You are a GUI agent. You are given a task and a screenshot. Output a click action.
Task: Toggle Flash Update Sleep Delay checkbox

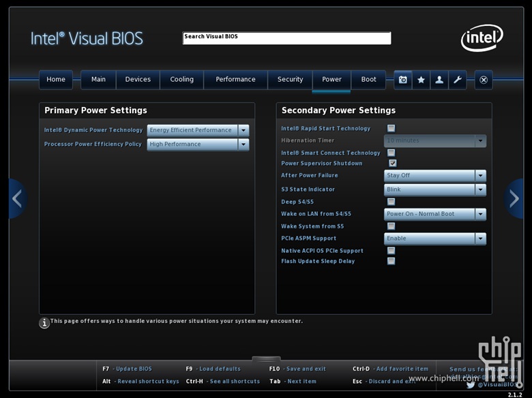[391, 261]
